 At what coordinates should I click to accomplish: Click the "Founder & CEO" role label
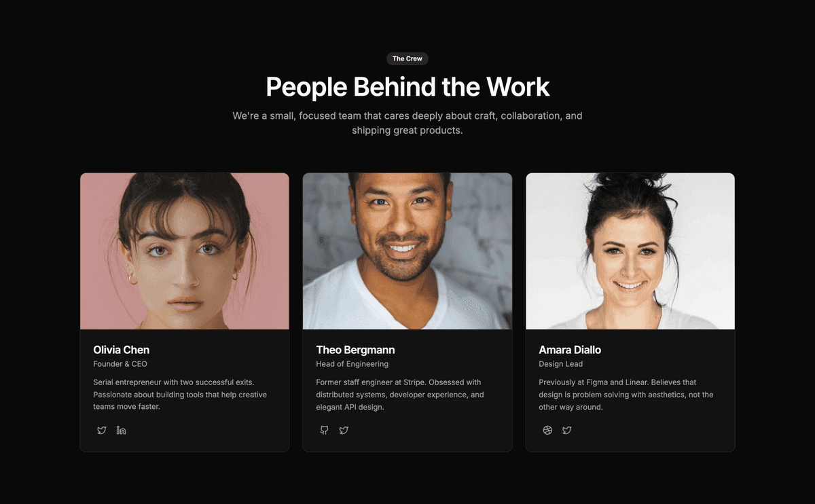120,364
